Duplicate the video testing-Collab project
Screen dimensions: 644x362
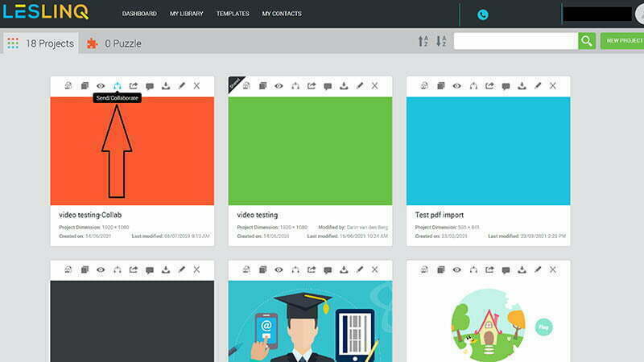click(x=85, y=86)
